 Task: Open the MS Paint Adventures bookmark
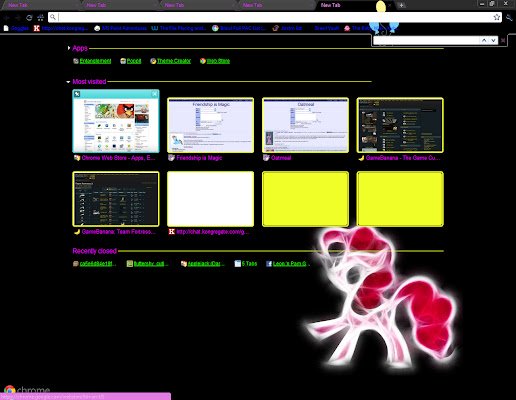(121, 28)
